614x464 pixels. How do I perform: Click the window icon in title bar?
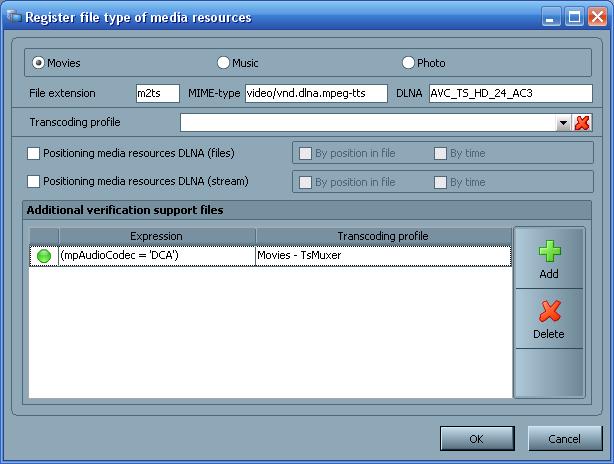pyautogui.click(x=14, y=17)
